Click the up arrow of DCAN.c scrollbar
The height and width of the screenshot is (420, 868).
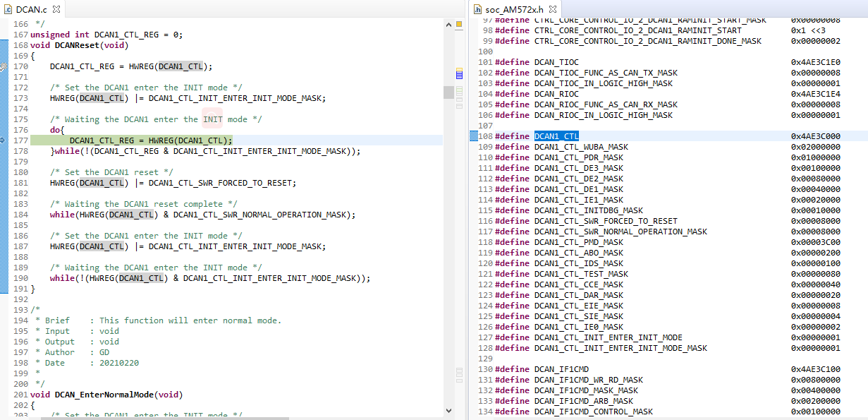pos(448,23)
